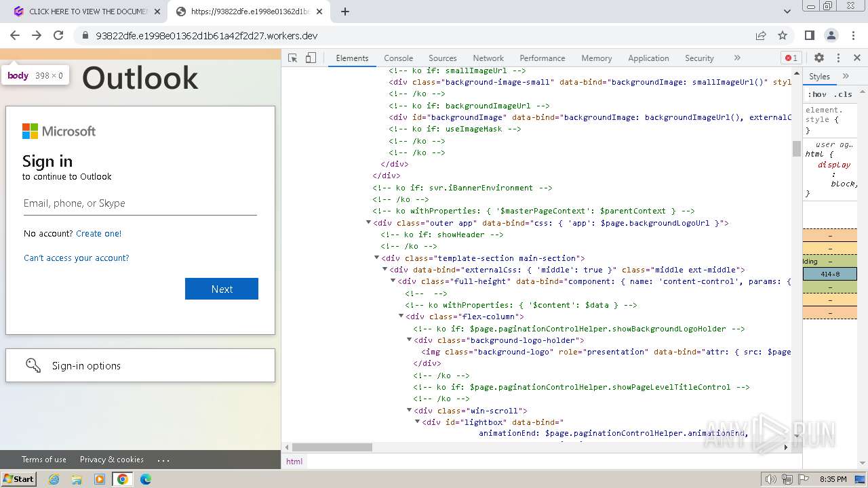Screen dimensions: 868x488
Task: Toggle the .cls class editor button
Action: tap(843, 94)
